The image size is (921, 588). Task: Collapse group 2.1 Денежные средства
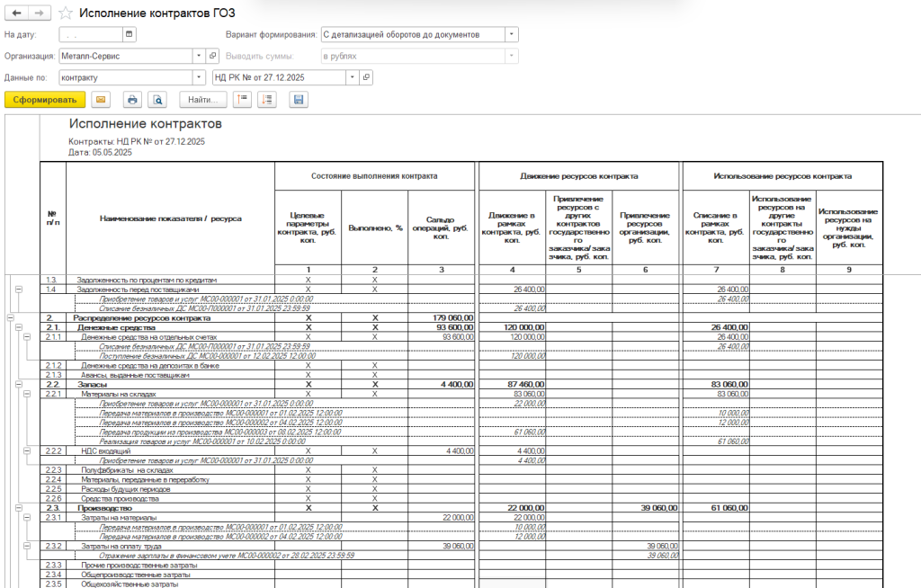[x=19, y=327]
